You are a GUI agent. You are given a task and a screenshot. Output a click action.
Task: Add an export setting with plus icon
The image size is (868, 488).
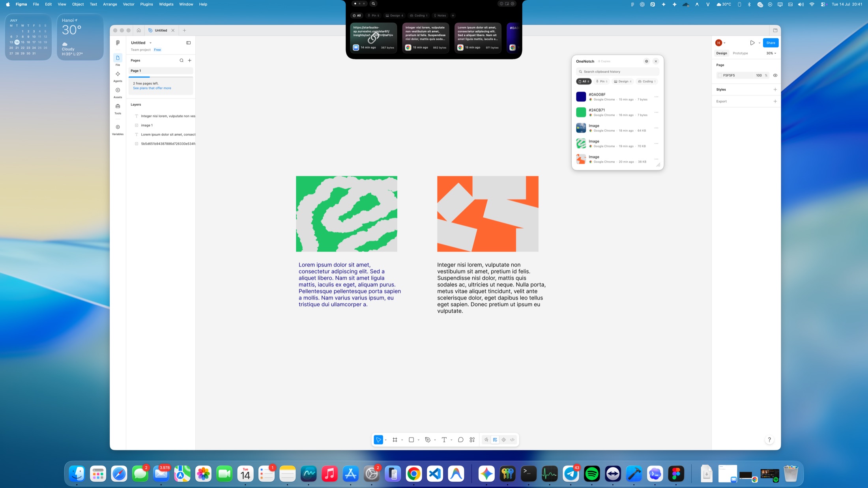click(x=775, y=101)
